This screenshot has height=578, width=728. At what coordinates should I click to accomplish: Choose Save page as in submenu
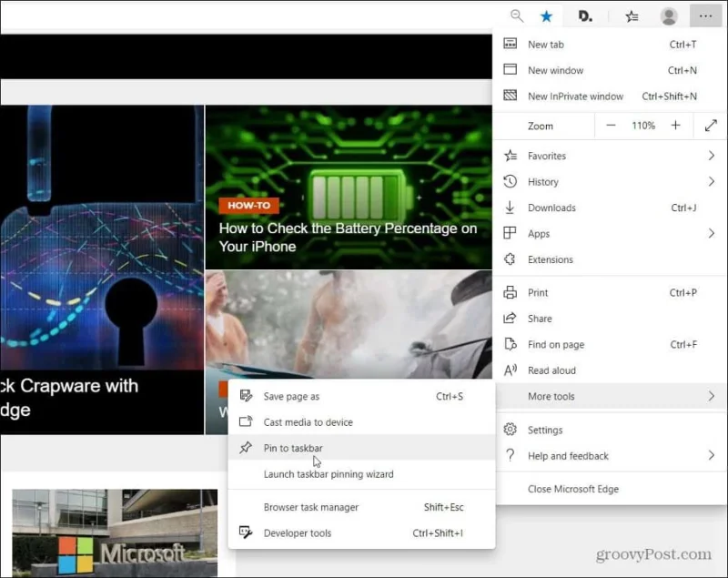click(361, 396)
